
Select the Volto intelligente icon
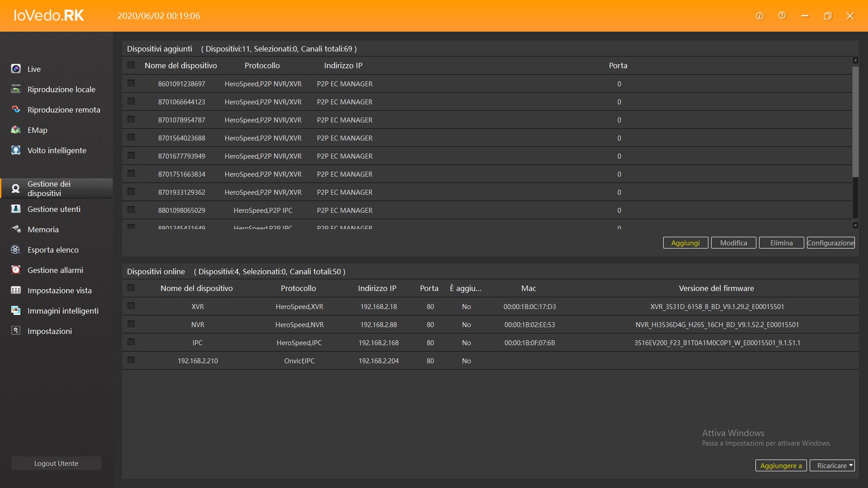[x=16, y=150]
